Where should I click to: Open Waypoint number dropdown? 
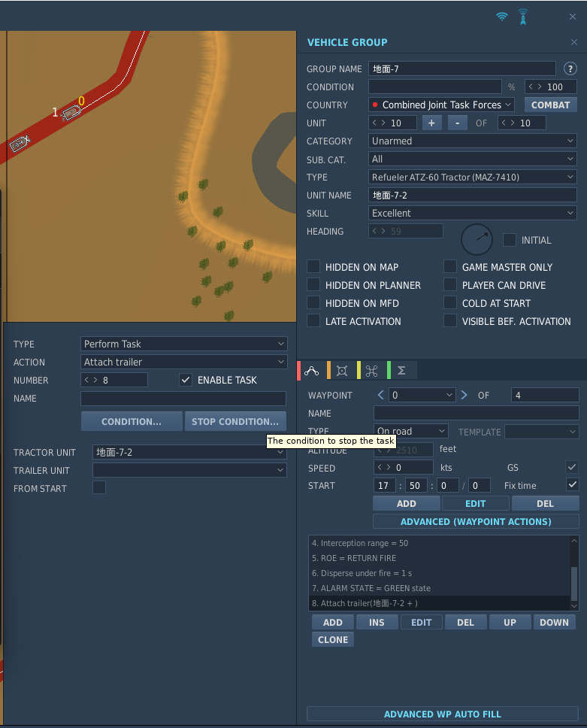coord(422,395)
